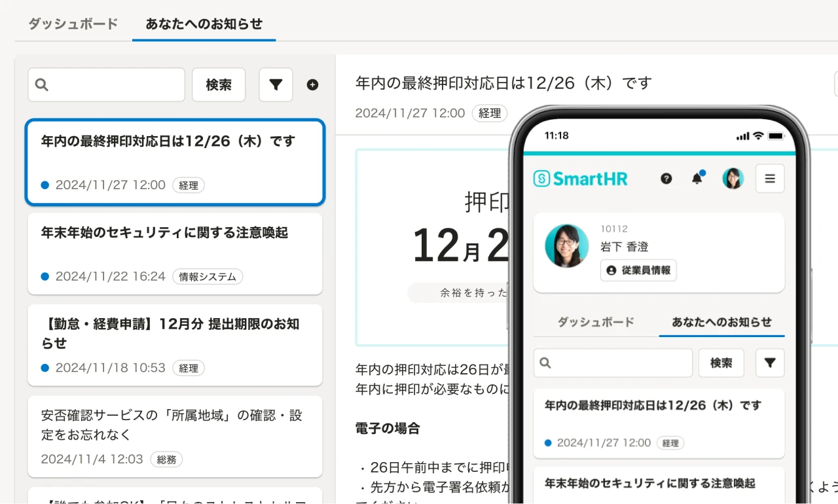Click the 総務 tag in desktop list
This screenshot has width=838, height=504.
coord(166,459)
